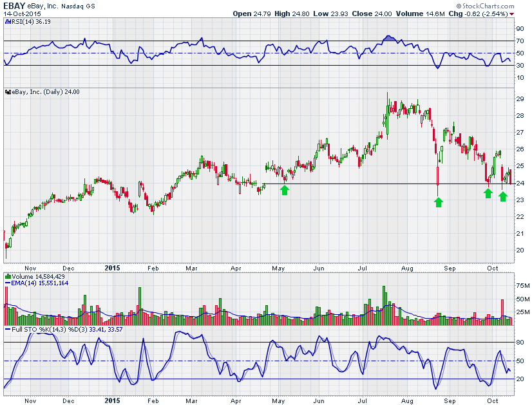Click the price axis value 20
This screenshot has width=532, height=405.
(x=520, y=250)
